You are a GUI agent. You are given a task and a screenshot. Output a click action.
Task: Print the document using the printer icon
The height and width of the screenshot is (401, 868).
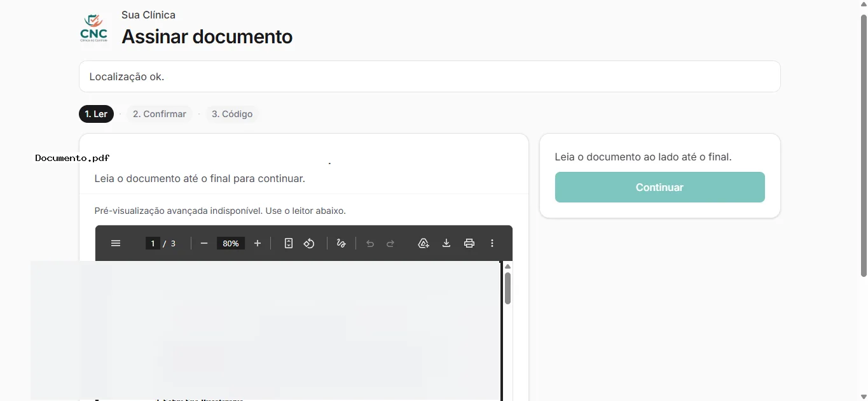469,243
